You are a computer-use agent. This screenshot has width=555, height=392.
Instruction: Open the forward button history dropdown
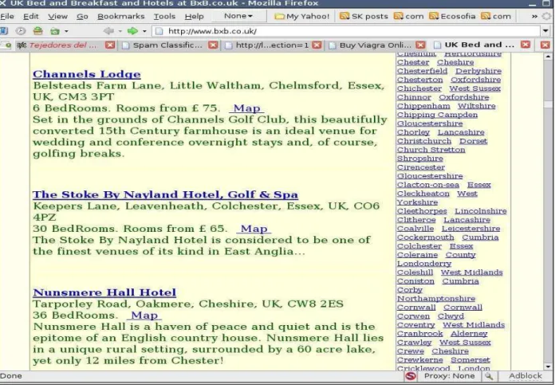pyautogui.click(x=144, y=31)
